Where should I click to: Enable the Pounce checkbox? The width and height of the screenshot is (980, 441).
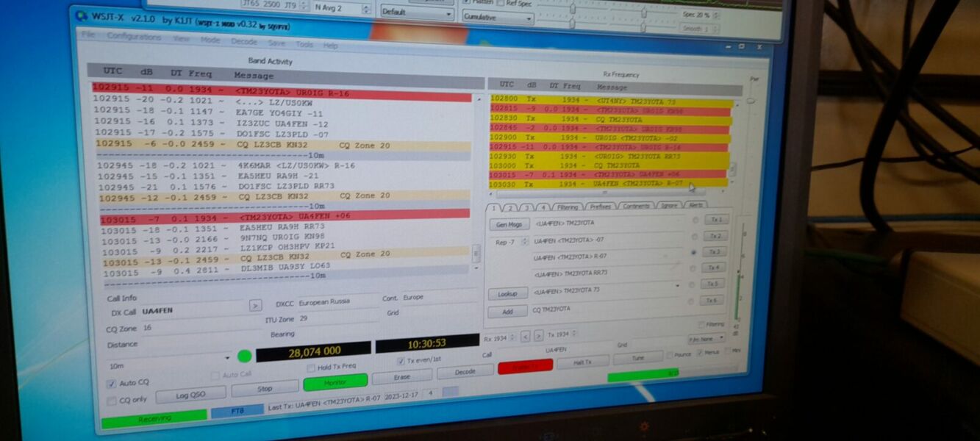pos(670,354)
